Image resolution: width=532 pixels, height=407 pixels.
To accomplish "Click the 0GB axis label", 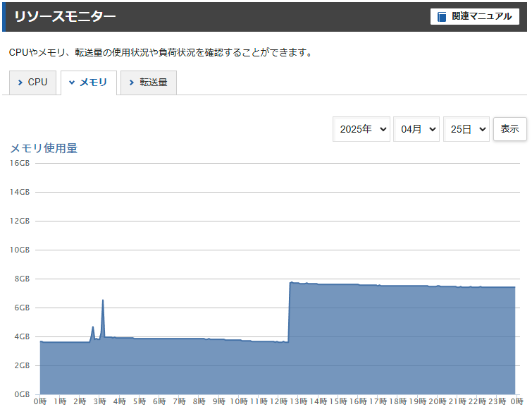I will (x=22, y=394).
